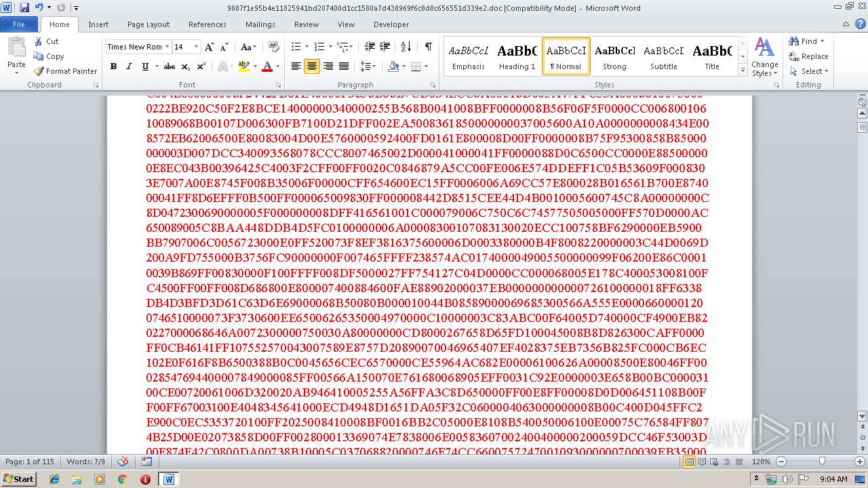The width and height of the screenshot is (868, 488).
Task: Click Clear Formatting icon
Action: click(274, 47)
